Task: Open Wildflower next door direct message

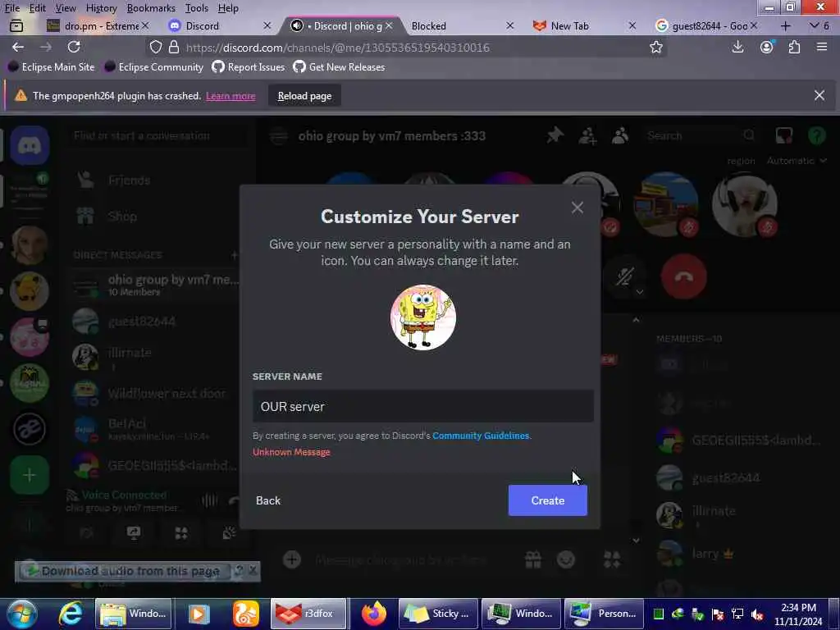Action: [155, 394]
